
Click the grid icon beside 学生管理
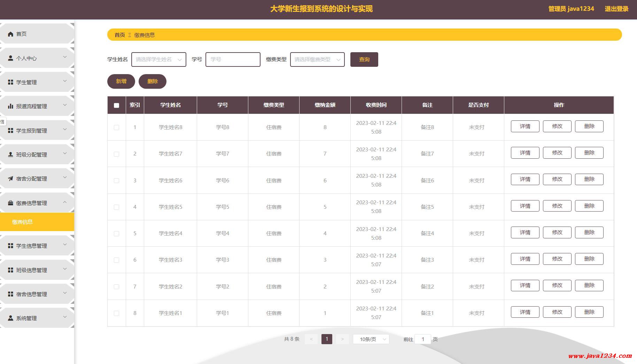[10, 82]
